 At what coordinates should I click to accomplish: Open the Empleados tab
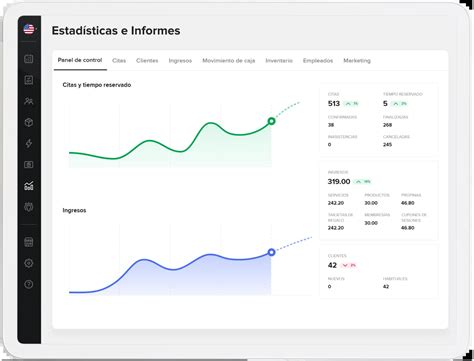pyautogui.click(x=318, y=61)
